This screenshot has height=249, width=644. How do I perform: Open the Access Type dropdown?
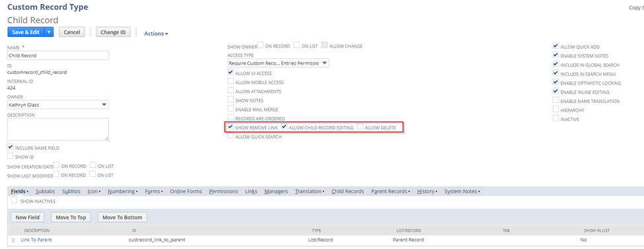click(x=278, y=63)
